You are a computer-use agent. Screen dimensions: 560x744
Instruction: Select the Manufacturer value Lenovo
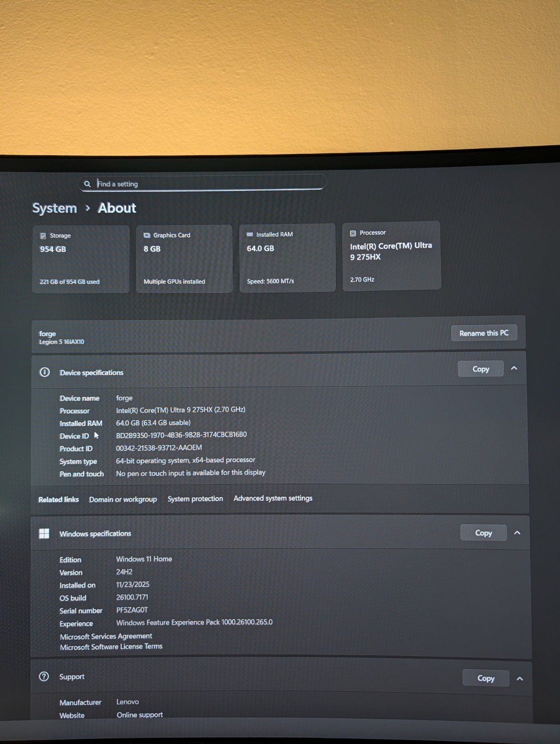point(127,702)
